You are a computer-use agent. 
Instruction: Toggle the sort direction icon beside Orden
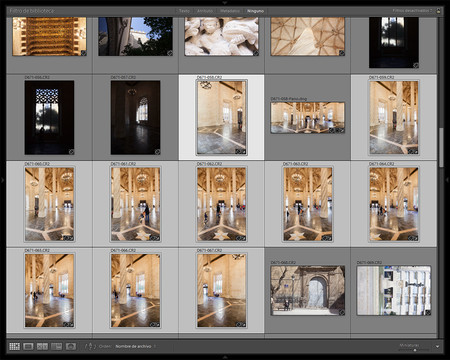click(x=90, y=346)
